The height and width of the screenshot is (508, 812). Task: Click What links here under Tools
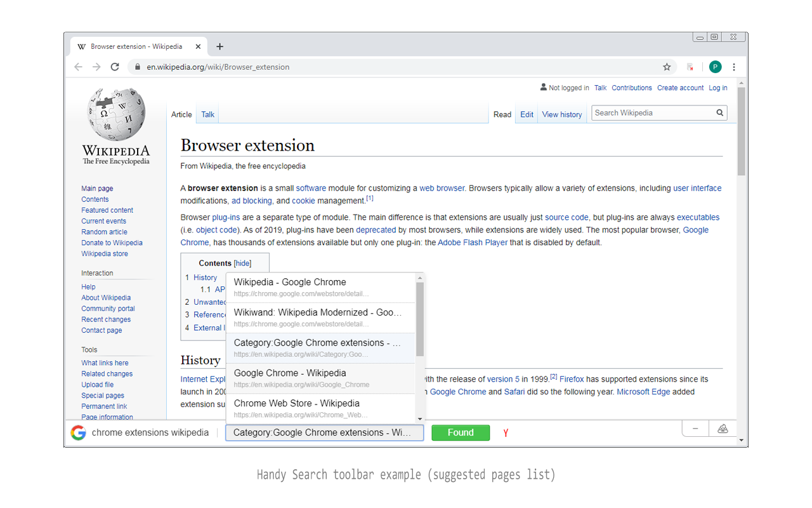click(x=105, y=363)
